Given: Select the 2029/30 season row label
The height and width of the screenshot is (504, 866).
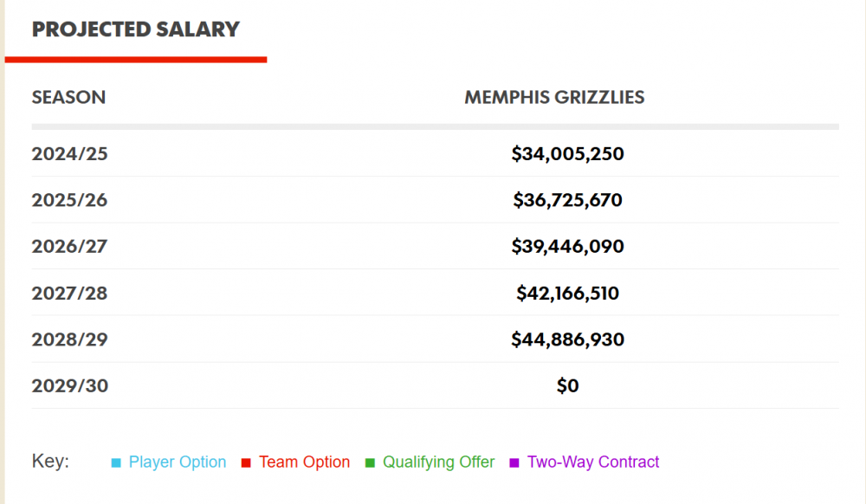Looking at the screenshot, I should coord(70,385).
